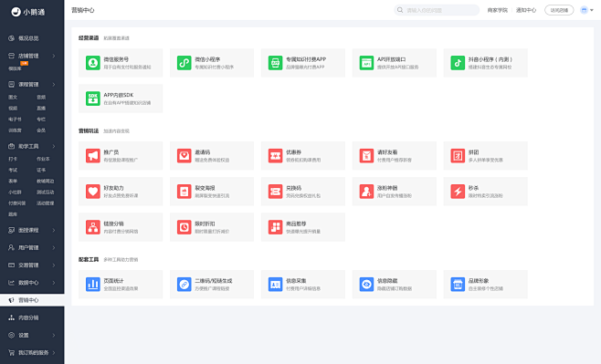Click the search input field in header

click(x=437, y=10)
